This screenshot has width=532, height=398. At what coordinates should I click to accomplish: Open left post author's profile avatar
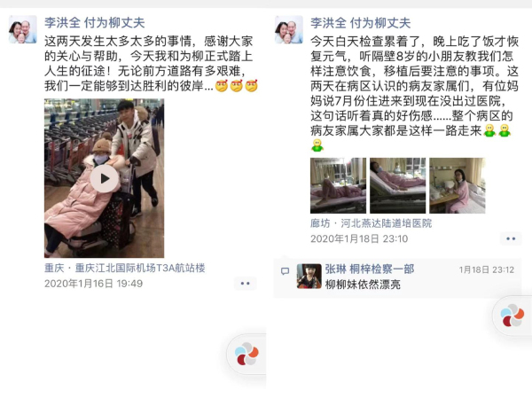pyautogui.click(x=23, y=29)
